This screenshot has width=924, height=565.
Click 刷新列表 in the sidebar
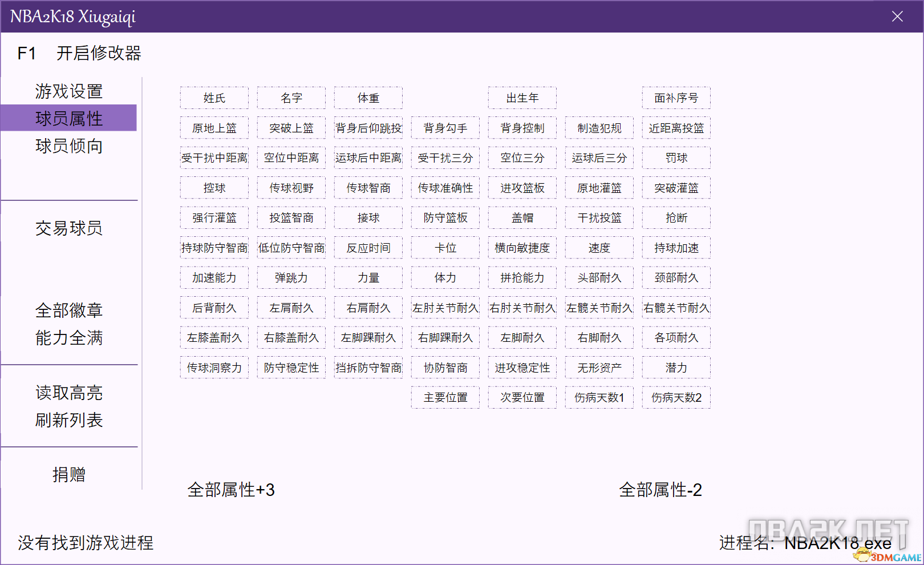[x=69, y=420]
